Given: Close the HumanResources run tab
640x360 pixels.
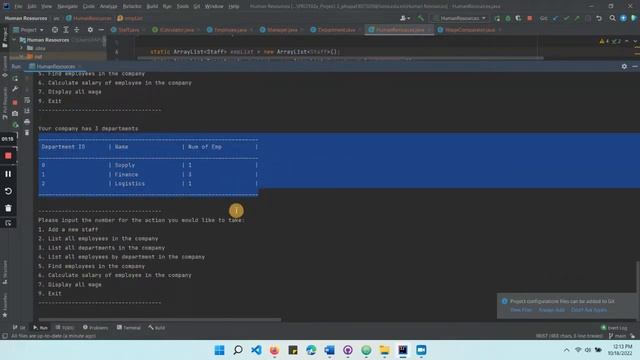Looking at the screenshot, I should (x=80, y=67).
